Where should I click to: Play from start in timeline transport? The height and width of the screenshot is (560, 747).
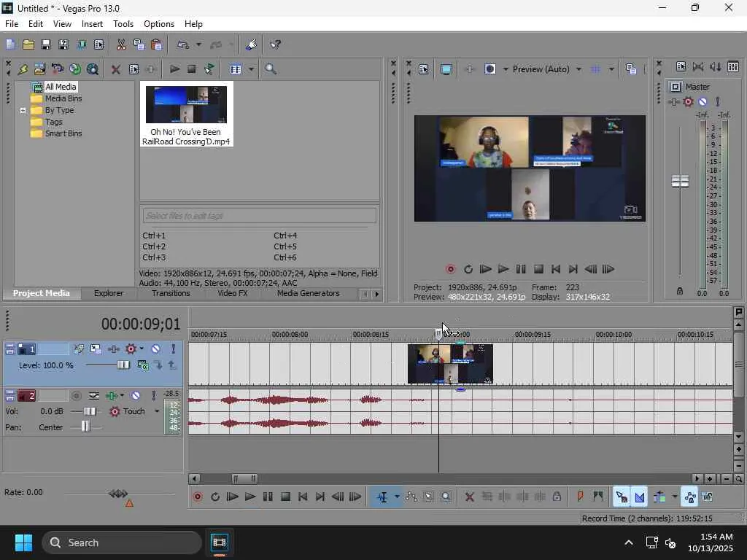coord(233,497)
